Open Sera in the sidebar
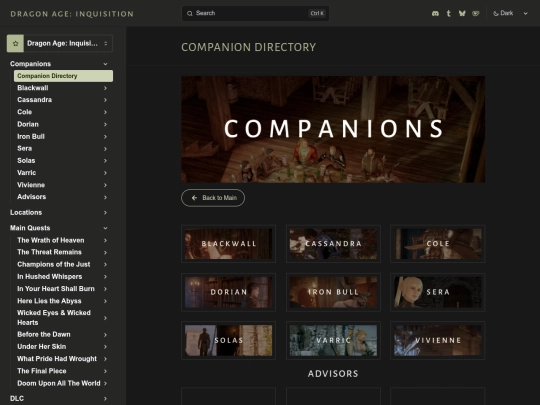The width and height of the screenshot is (540, 405). (x=63, y=149)
